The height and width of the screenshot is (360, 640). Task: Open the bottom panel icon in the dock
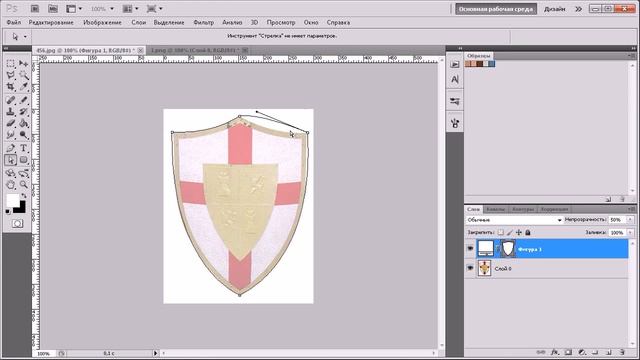click(455, 122)
